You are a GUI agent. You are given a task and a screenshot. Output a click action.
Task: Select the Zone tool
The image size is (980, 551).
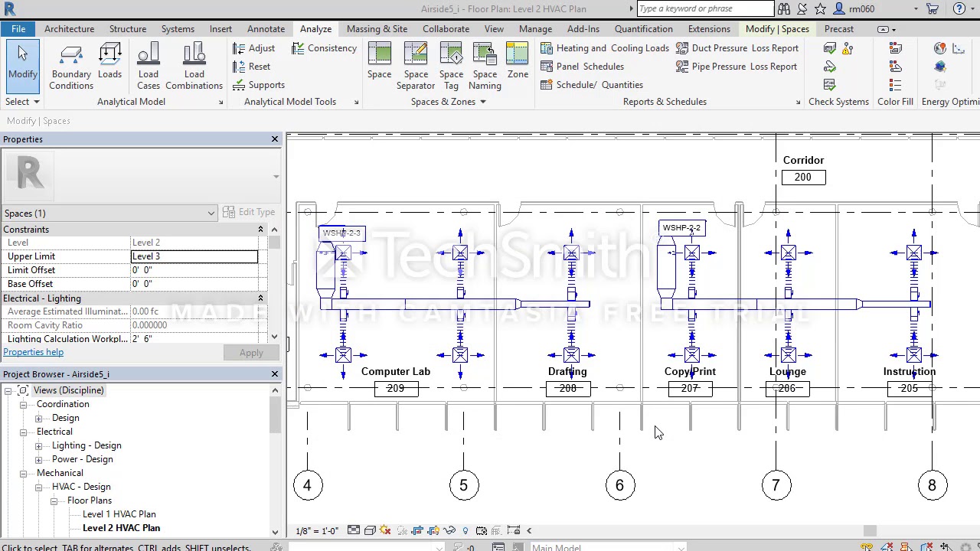point(518,61)
